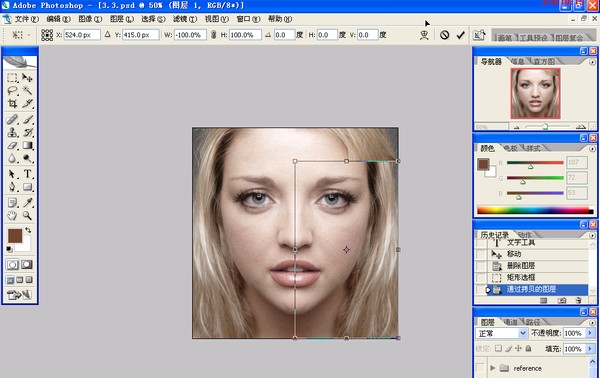Select the Dodge tool
Viewport: 600px width, 378px height.
coord(27,158)
